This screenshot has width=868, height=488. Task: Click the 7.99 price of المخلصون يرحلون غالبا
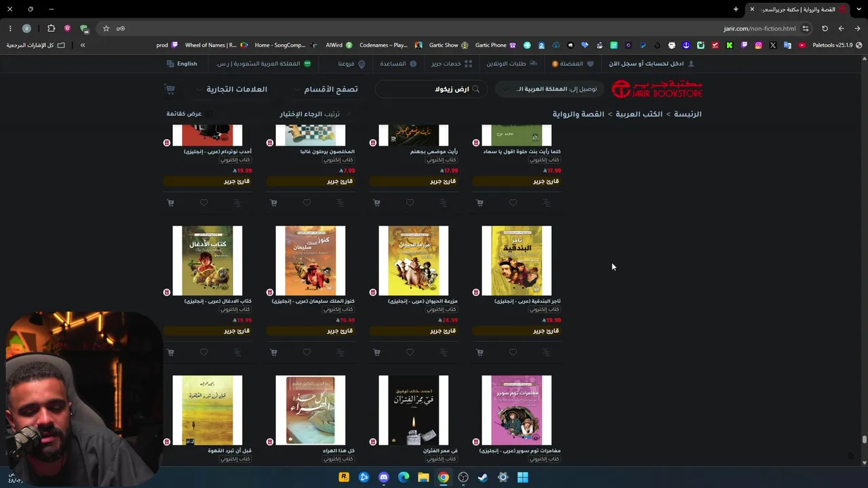pos(347,171)
